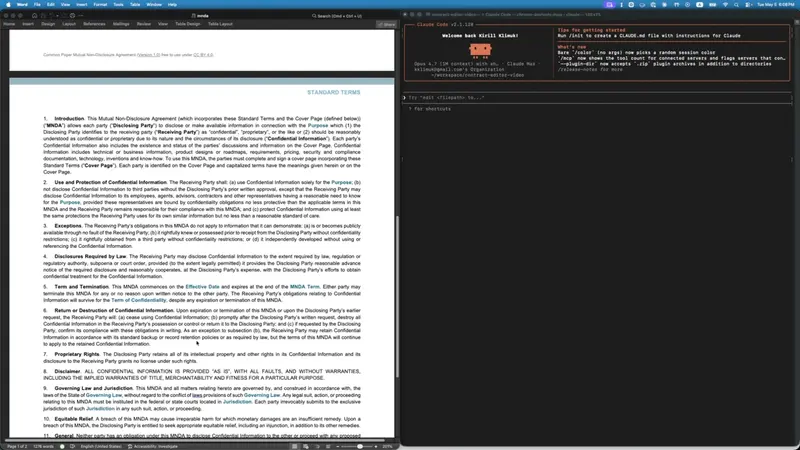Click the 1276 words count in status bar
This screenshot has height=450, width=800.
[x=43, y=446]
